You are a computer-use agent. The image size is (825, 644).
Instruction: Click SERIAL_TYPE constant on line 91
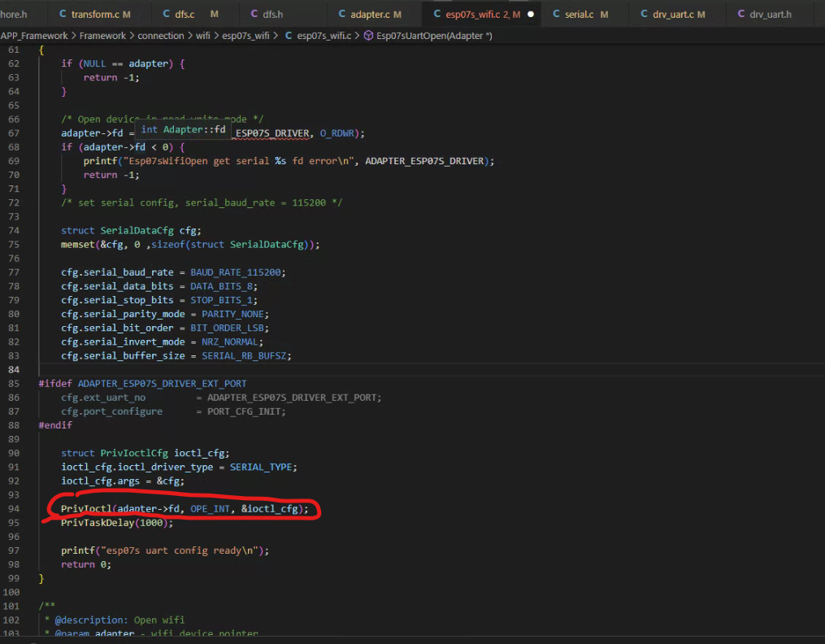261,467
